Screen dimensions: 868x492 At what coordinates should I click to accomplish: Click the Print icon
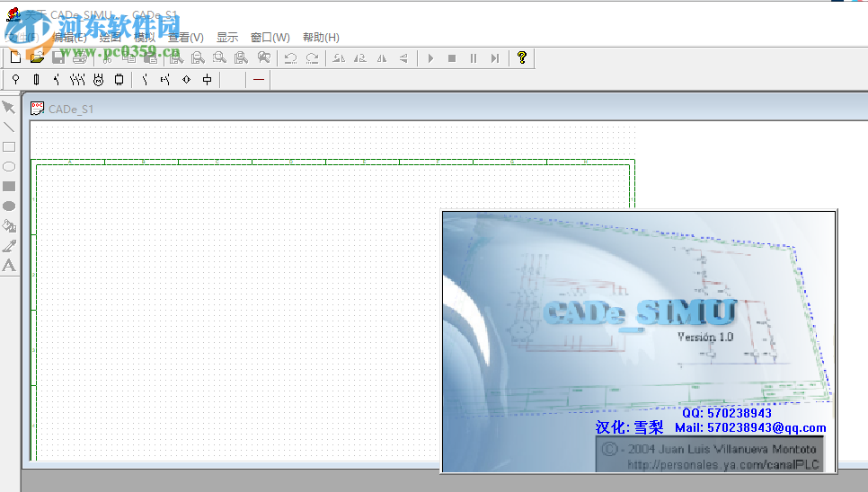click(80, 57)
